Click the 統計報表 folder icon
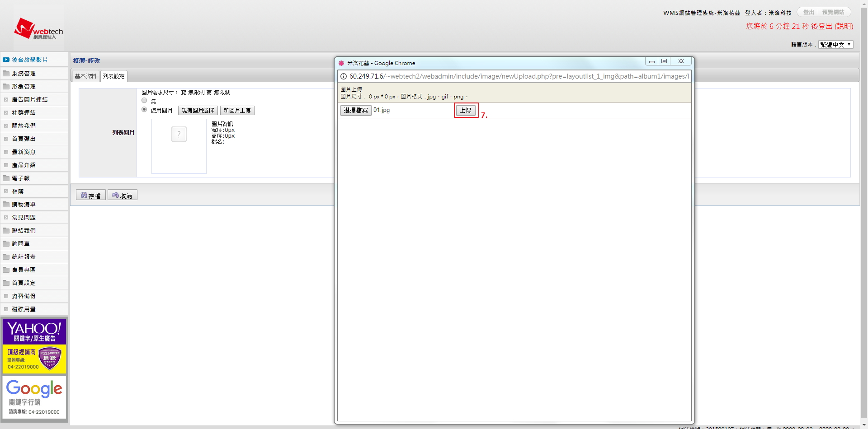This screenshot has height=429, width=868. [x=6, y=256]
